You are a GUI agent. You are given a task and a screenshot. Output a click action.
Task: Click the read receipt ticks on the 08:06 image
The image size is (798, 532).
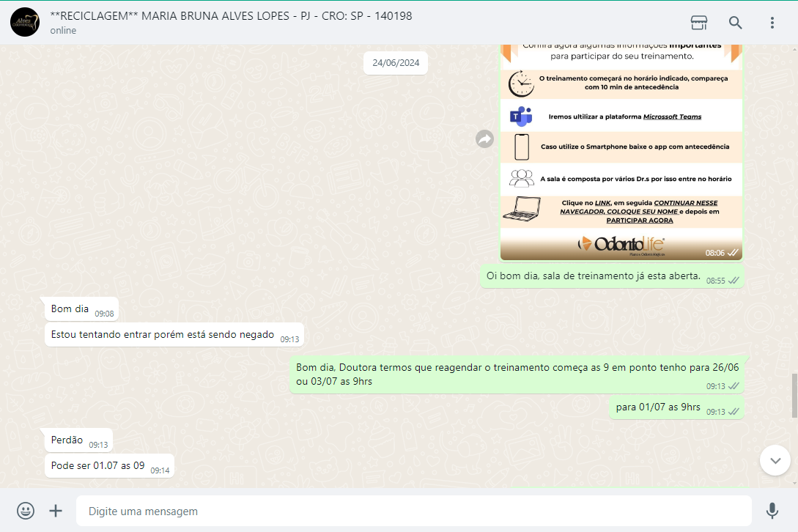(x=733, y=253)
